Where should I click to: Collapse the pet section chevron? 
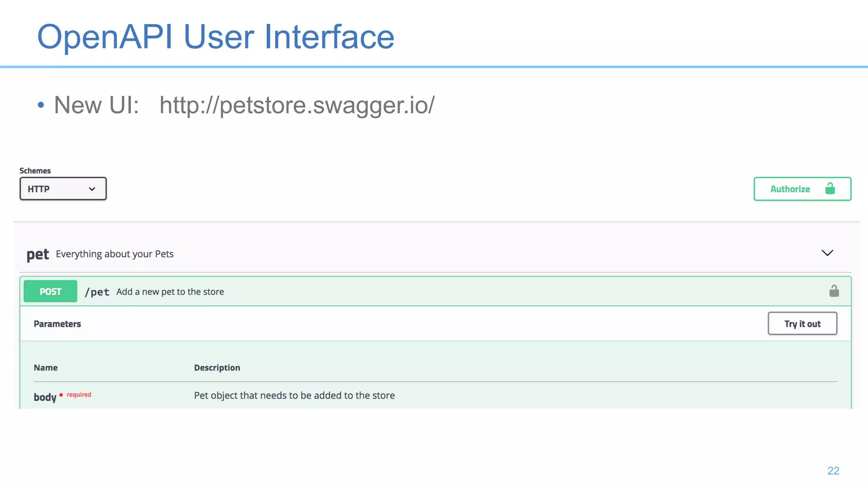pos(827,253)
